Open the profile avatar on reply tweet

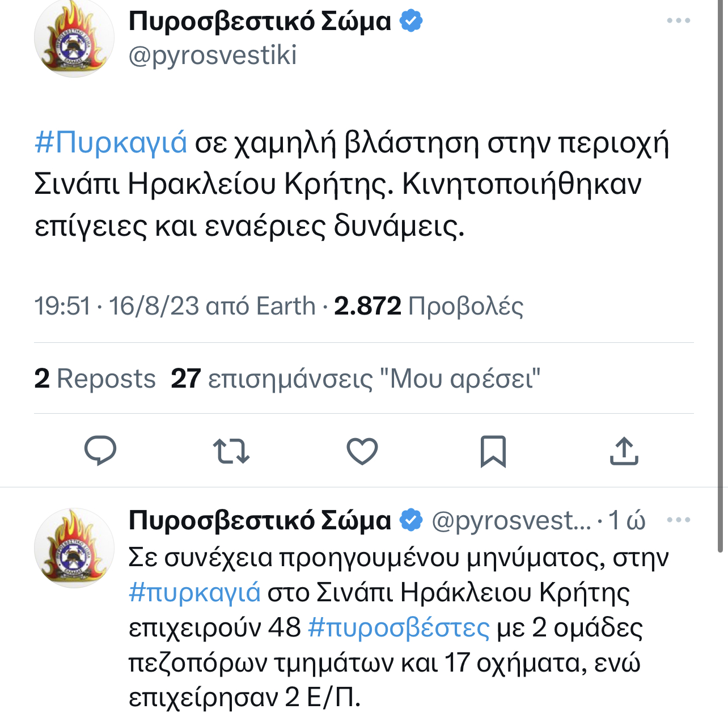(74, 548)
